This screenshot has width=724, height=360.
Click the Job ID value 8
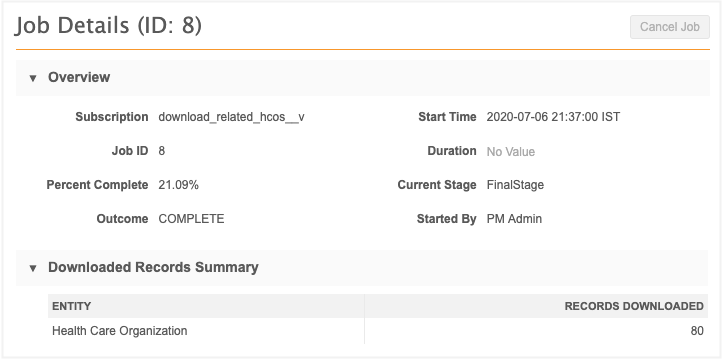tap(162, 151)
